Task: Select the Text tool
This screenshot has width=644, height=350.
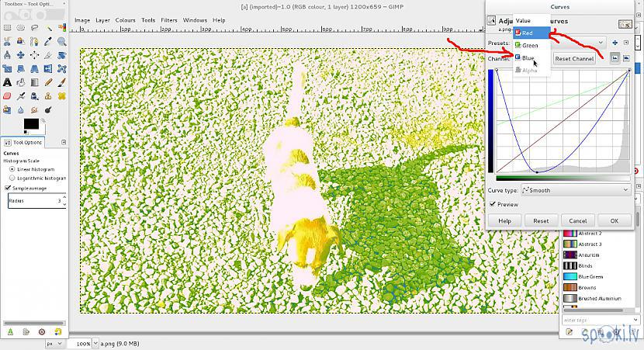Action: [x=8, y=82]
